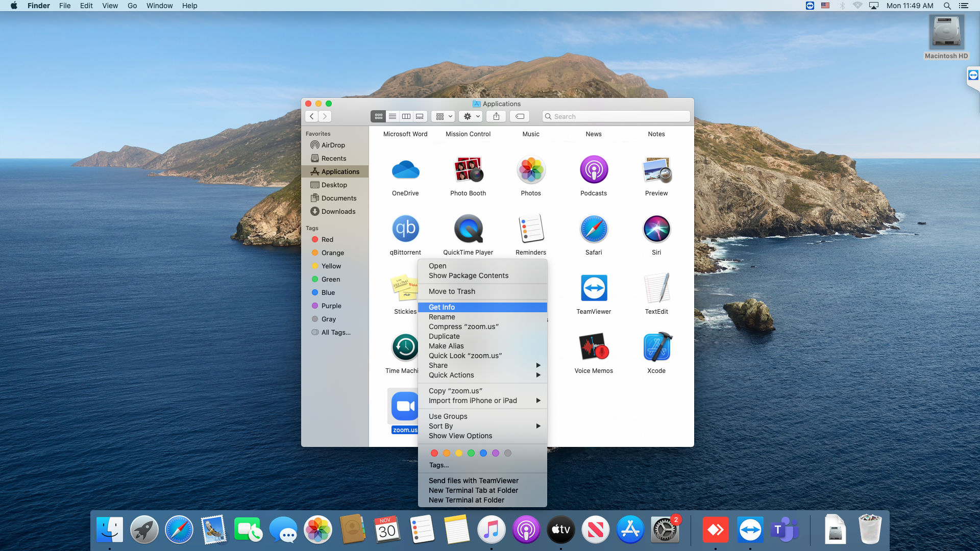Choose New Terminal at Folder
This screenshot has height=551, width=980.
[482, 500]
